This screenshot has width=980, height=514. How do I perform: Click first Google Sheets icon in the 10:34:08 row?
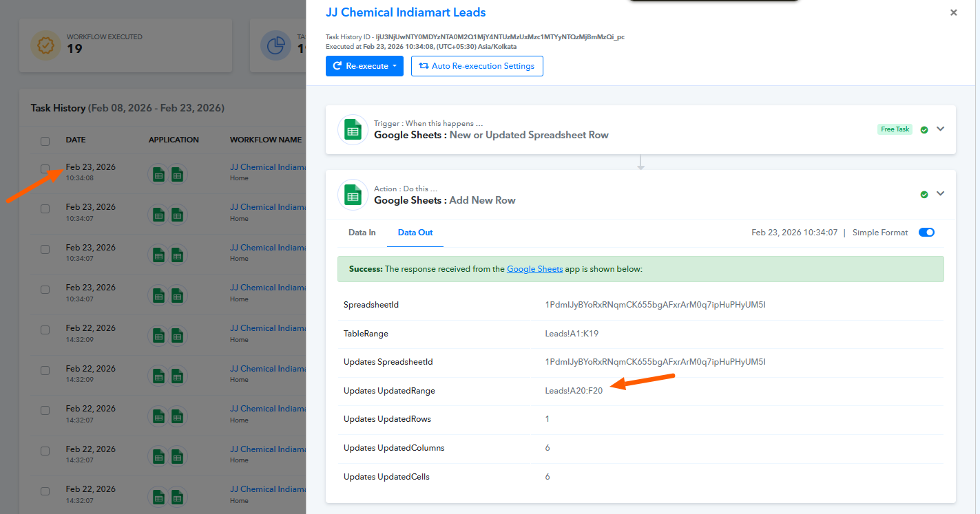[x=158, y=175]
